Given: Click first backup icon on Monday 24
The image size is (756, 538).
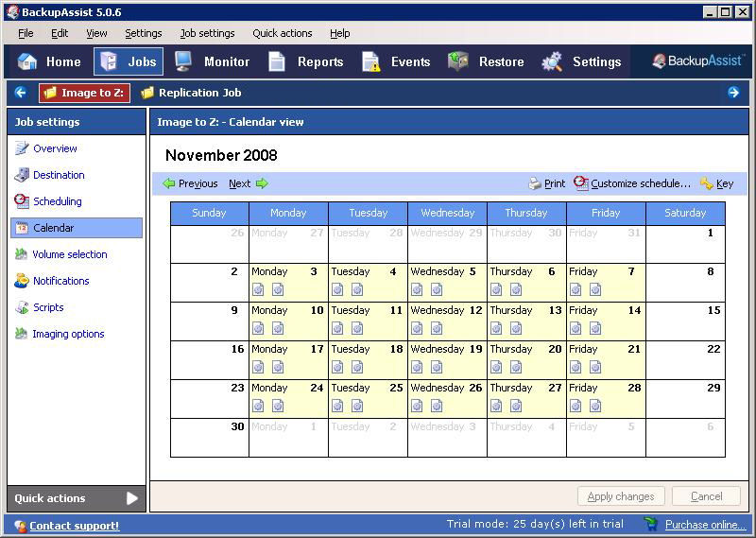Looking at the screenshot, I should click(258, 406).
